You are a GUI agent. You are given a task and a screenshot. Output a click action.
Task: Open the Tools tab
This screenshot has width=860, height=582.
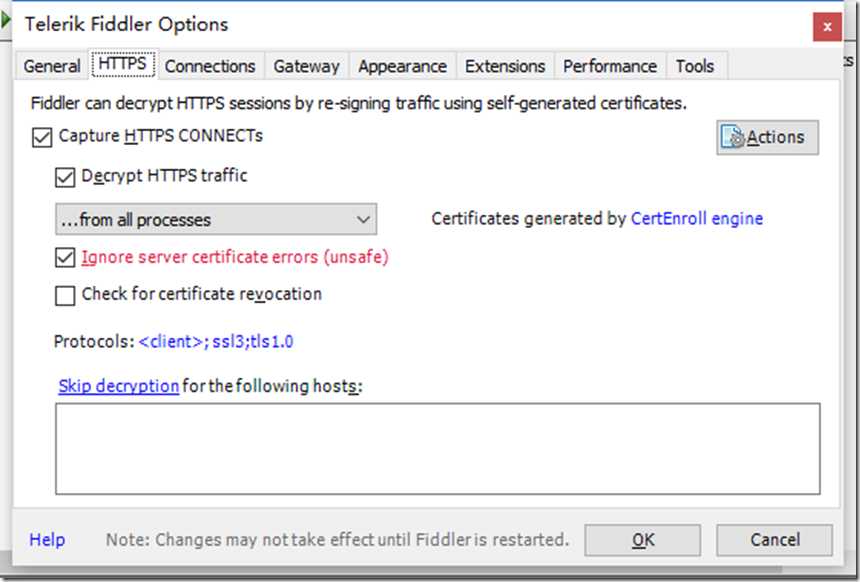click(695, 66)
